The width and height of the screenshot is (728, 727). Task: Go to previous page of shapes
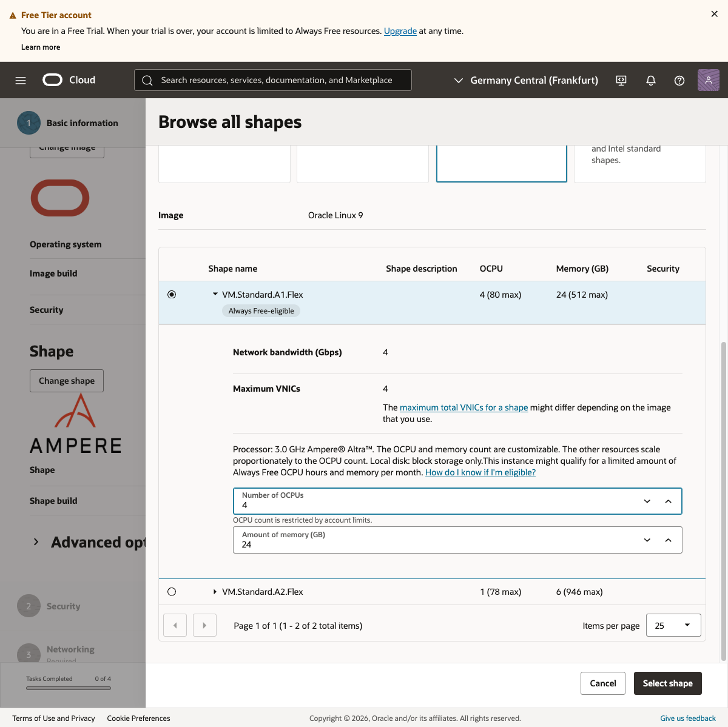[x=175, y=625]
